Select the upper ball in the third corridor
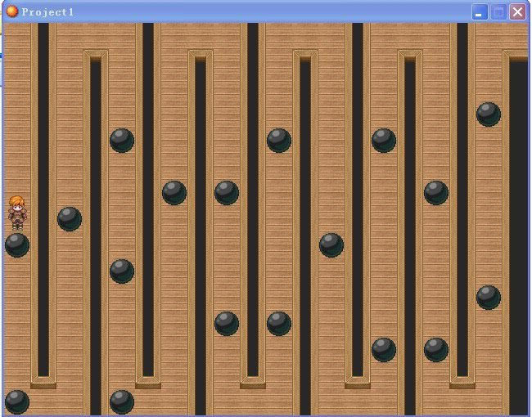532x417 pixels. tap(122, 140)
